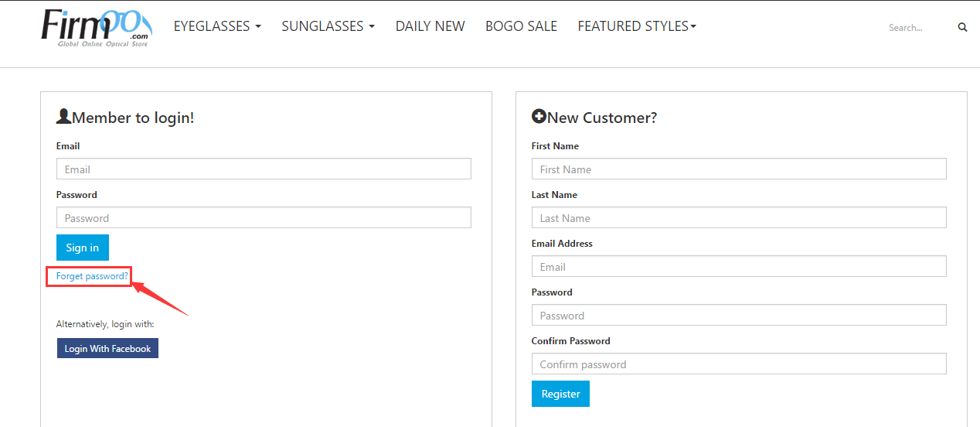
Task: Focus the Confirm Password field
Action: [739, 364]
